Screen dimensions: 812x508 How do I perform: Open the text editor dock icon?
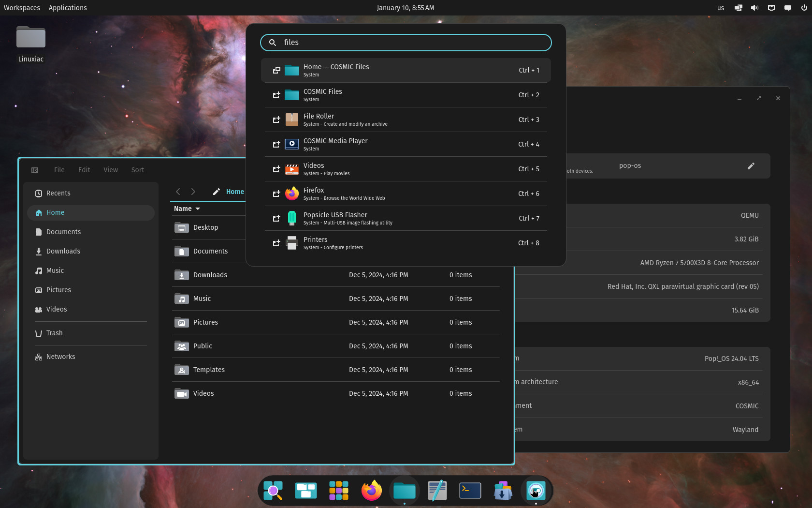click(437, 491)
